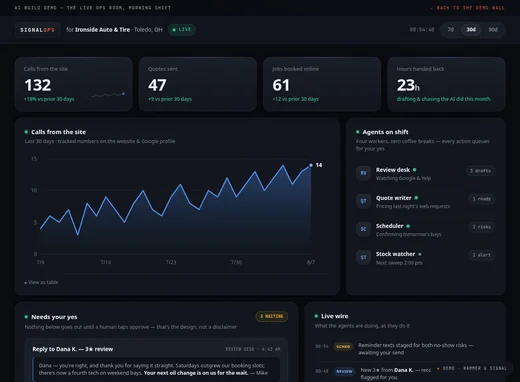Click the header clock time readout
The height and width of the screenshot is (382, 520).
(422, 30)
